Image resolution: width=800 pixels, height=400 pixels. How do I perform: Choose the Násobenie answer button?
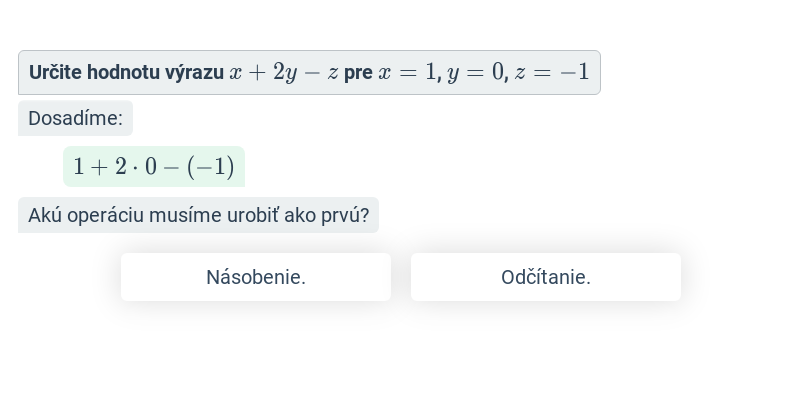[x=256, y=277]
